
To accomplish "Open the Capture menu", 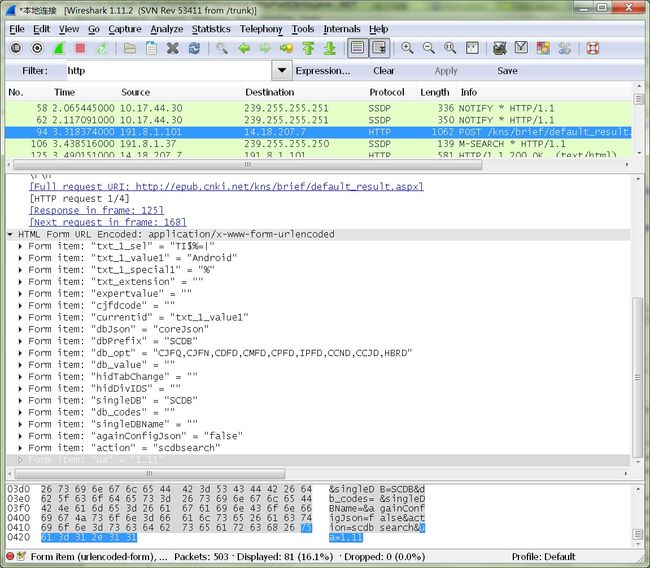I will pos(125,29).
